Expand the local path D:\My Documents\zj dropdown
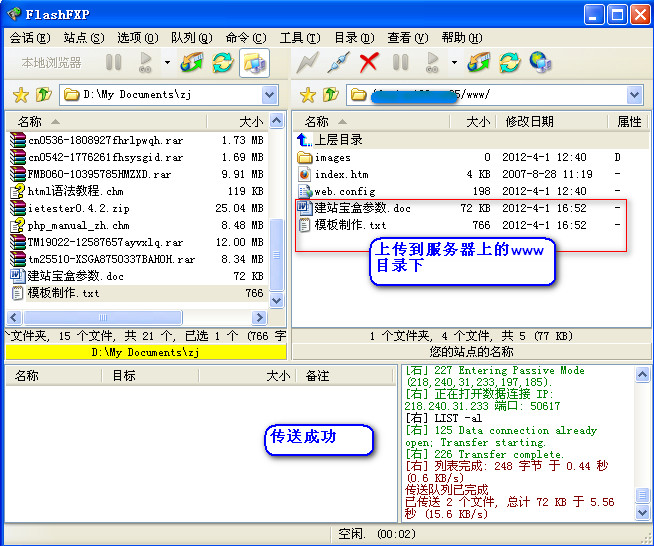The image size is (654, 546). click(270, 95)
